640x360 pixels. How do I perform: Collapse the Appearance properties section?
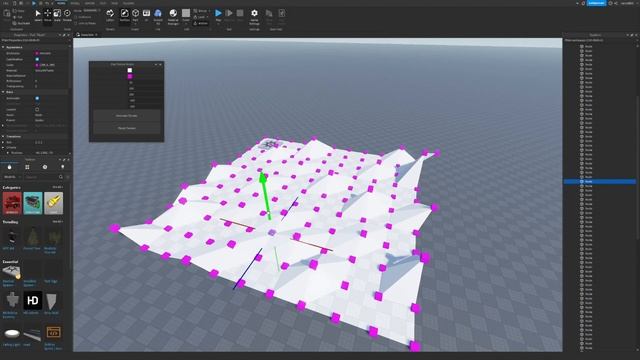[x=3, y=47]
